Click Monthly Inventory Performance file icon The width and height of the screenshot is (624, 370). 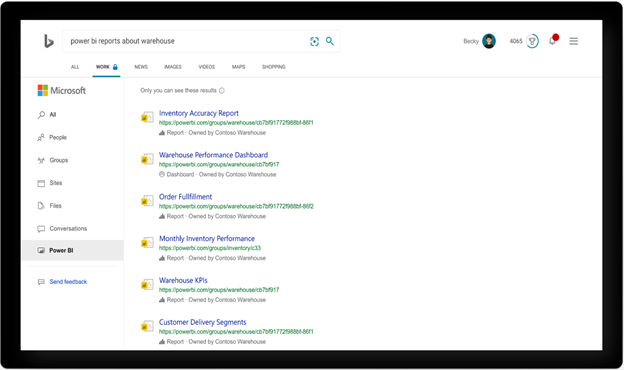147,242
